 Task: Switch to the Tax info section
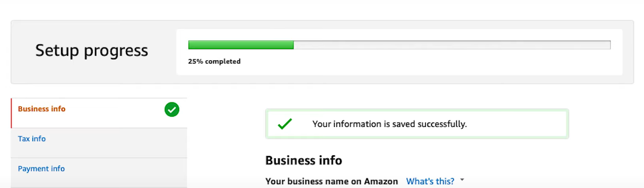point(32,139)
